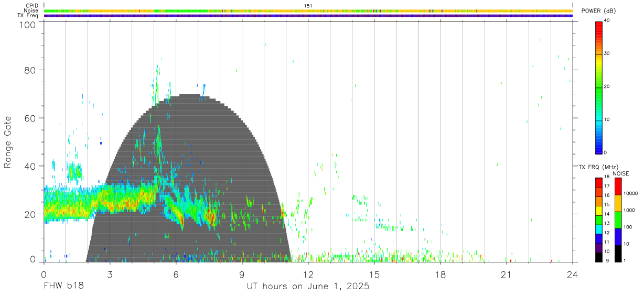Click the Noise label above the plot
The width and height of the screenshot is (644, 297).
pos(30,10)
